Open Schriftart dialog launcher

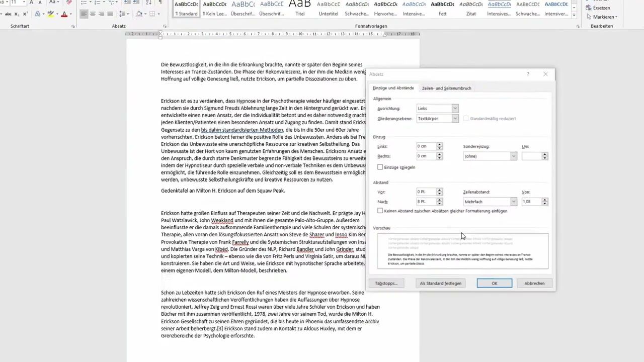[73, 26]
